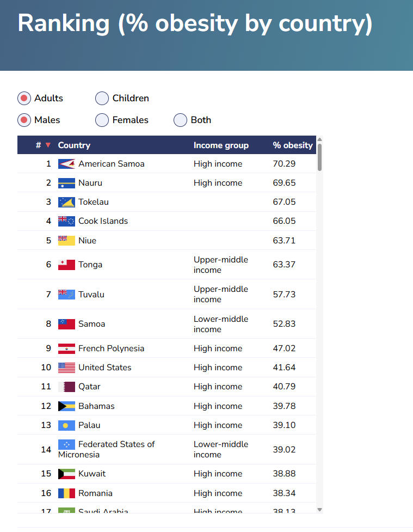Click the Bahamas country name

(x=97, y=406)
